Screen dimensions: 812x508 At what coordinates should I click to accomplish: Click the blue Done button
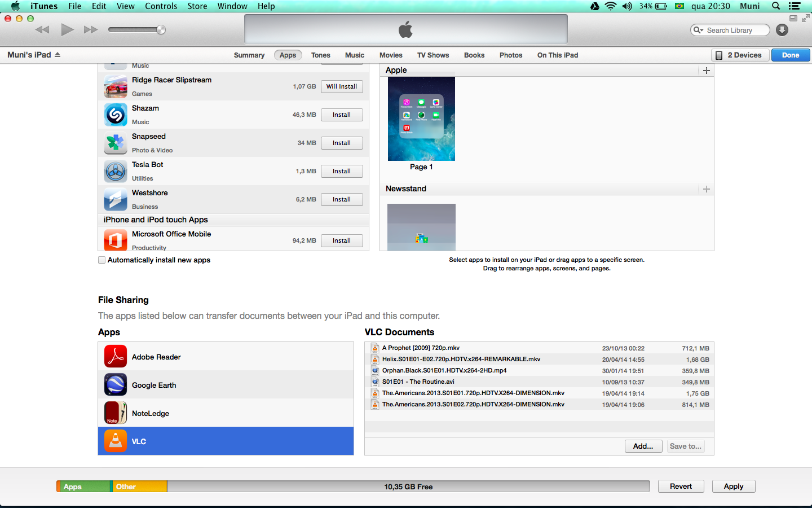[791, 55]
